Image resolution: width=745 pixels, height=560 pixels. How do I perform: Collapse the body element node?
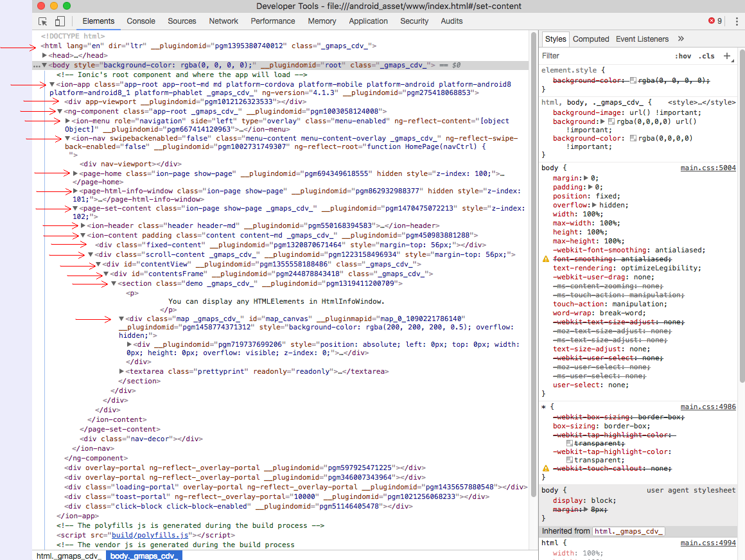(x=44, y=65)
